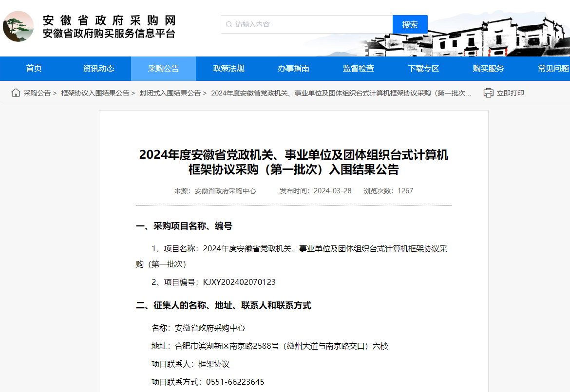
Task: Click the 1、项目名称 line
Action: point(292,257)
